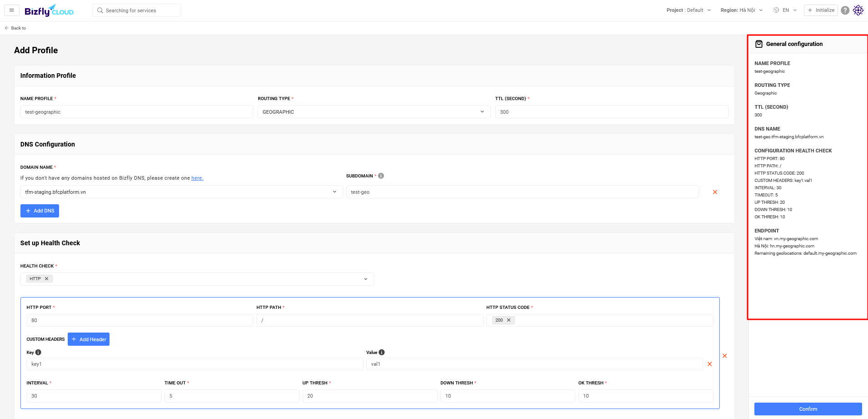Screen dimensions: 868x419
Task: Remove the test-geo DNS row
Action: click(715, 192)
